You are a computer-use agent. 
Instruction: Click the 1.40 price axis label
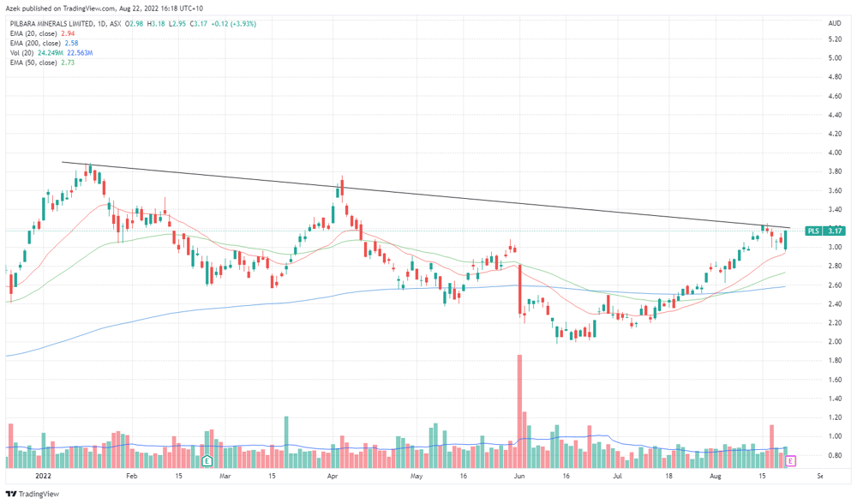835,399
